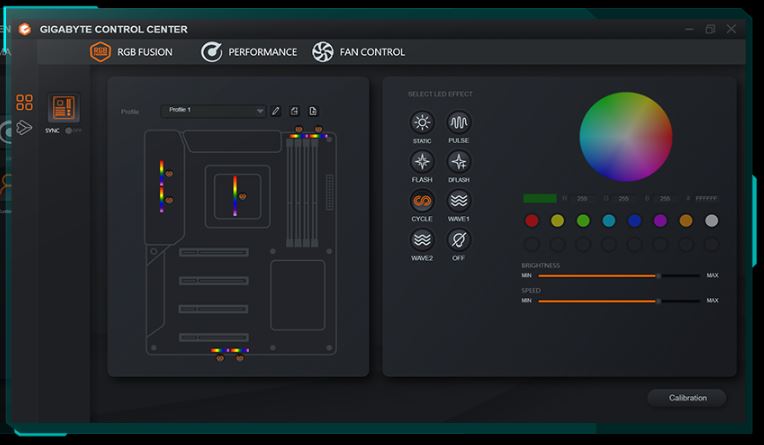This screenshot has height=445, width=764.
Task: Select the Flash LED effect
Action: [422, 162]
